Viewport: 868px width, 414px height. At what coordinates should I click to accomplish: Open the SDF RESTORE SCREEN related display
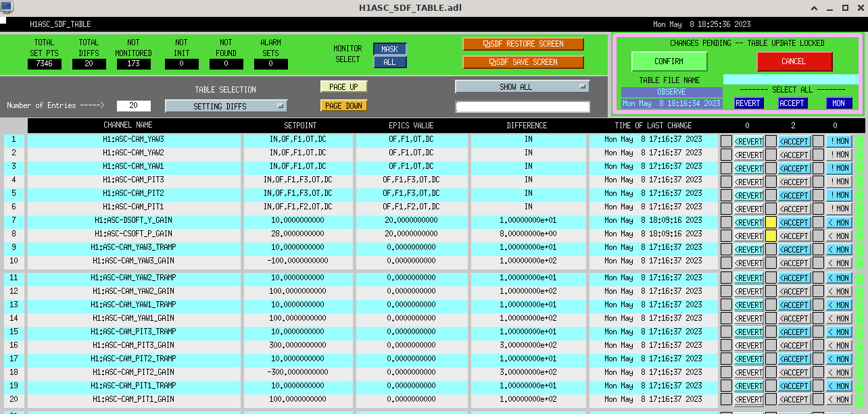pyautogui.click(x=523, y=44)
